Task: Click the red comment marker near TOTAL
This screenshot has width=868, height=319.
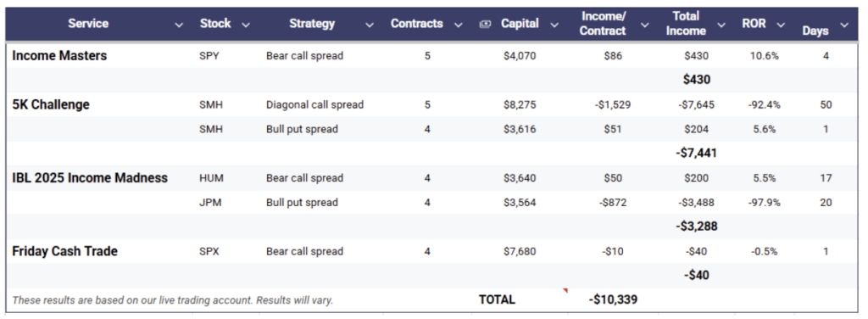Action: 565,290
